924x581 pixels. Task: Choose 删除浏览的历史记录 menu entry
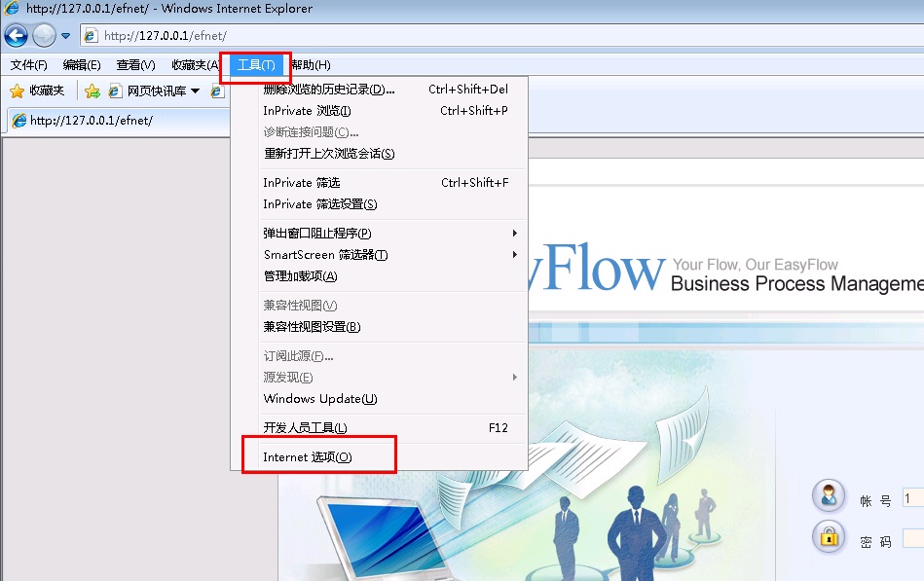328,90
